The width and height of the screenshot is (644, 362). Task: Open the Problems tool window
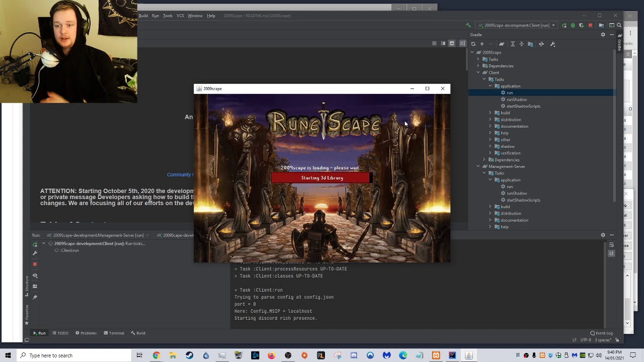[x=86, y=333]
